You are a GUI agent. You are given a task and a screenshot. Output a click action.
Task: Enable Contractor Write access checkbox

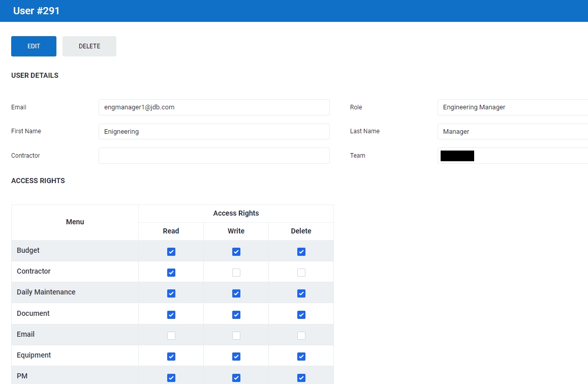tap(236, 273)
